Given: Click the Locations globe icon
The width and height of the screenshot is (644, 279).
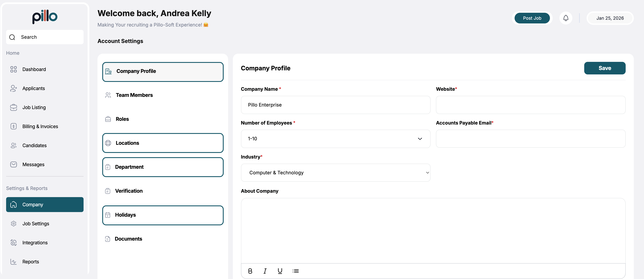Looking at the screenshot, I should pos(108,143).
